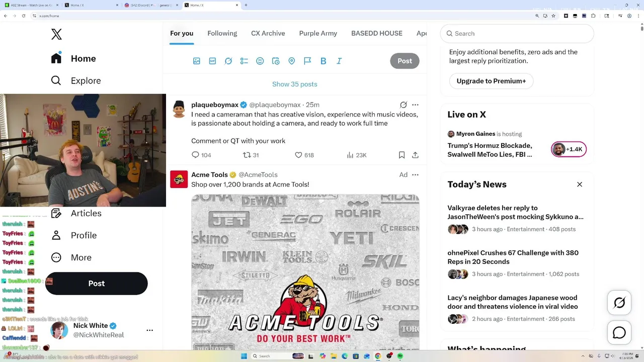This screenshot has width=644, height=362.
Task: Click the flag icon in composer toolbar
Action: point(307,61)
